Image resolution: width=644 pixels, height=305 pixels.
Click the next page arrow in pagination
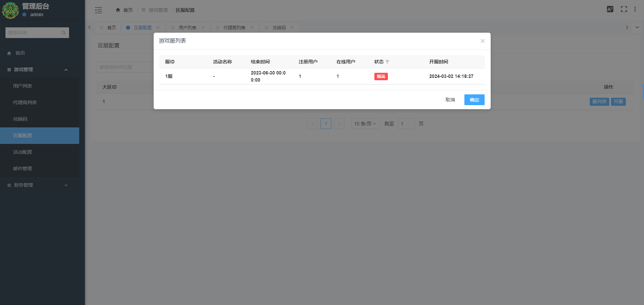pos(339,123)
